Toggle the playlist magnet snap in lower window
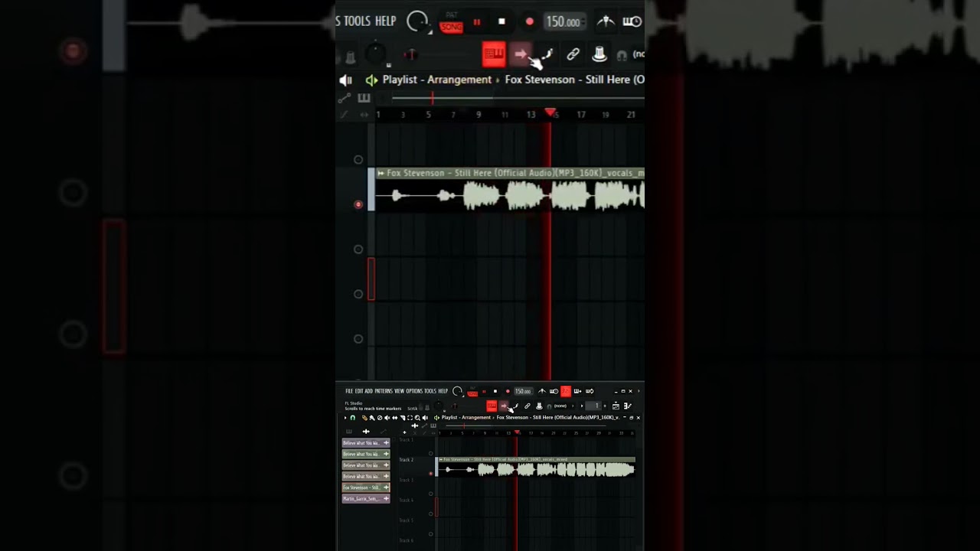Screen dimensions: 980x551 point(353,418)
